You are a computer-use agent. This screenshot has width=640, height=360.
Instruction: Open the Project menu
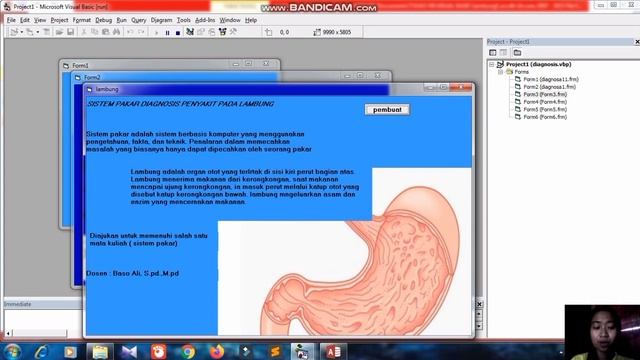[x=59, y=20]
